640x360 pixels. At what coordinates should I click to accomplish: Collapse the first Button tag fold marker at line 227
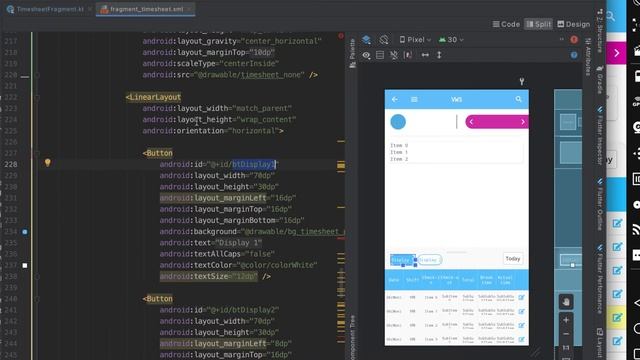click(37, 153)
